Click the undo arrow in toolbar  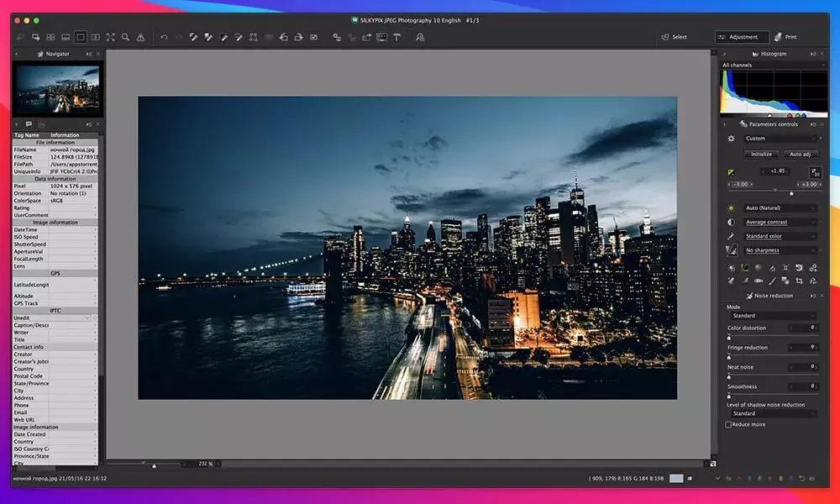[164, 37]
